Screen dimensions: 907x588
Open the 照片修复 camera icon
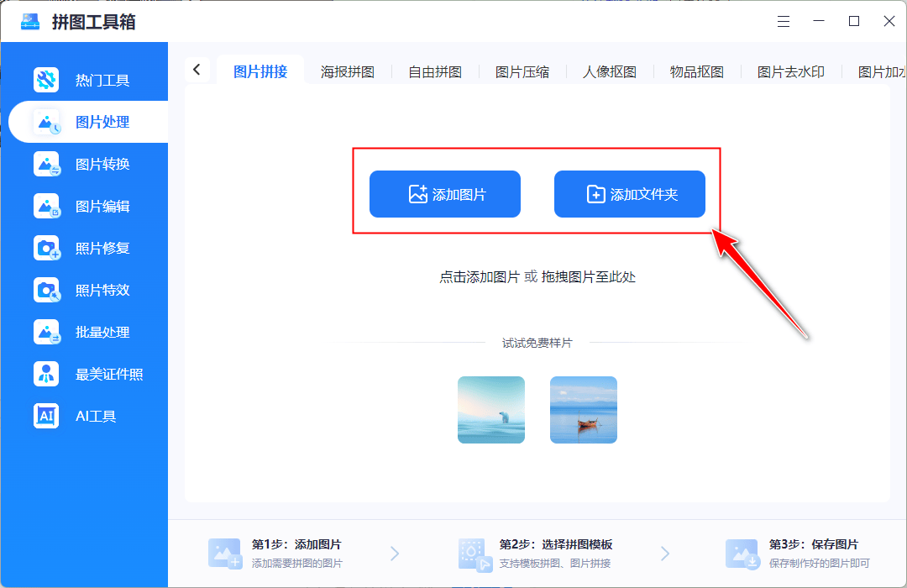click(x=46, y=248)
